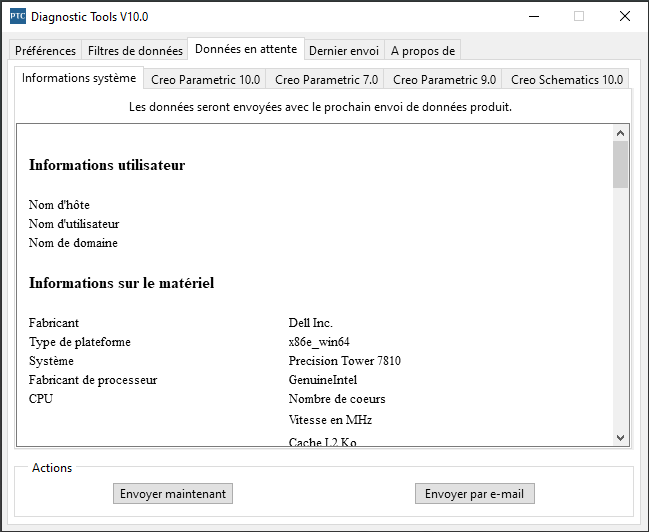Screen dimensions: 649x532
Task: Click the 'Nom d'hôte' label
Action: coord(59,205)
